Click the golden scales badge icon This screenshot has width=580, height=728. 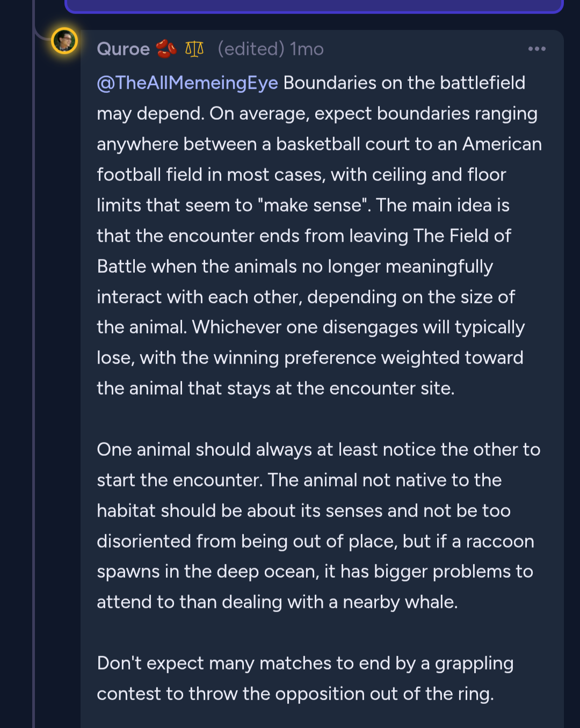(194, 49)
